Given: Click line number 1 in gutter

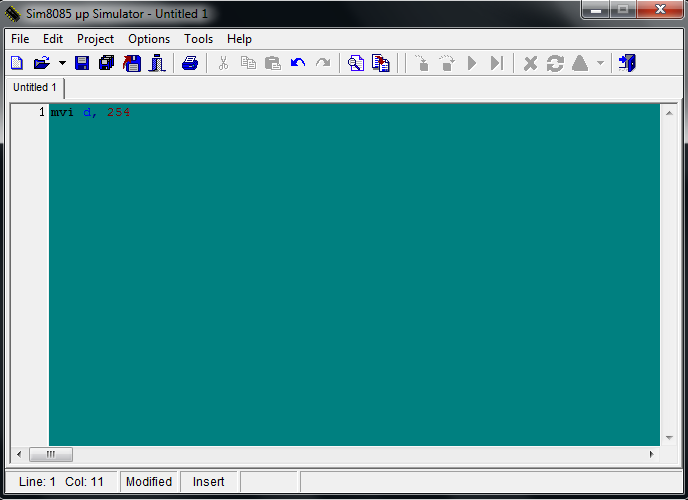Looking at the screenshot, I should click(x=42, y=112).
